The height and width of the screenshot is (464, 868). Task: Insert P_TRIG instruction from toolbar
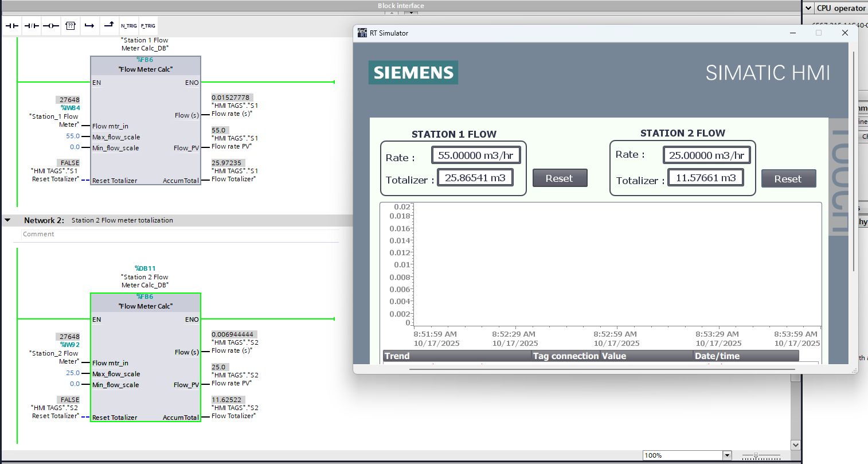click(x=148, y=26)
